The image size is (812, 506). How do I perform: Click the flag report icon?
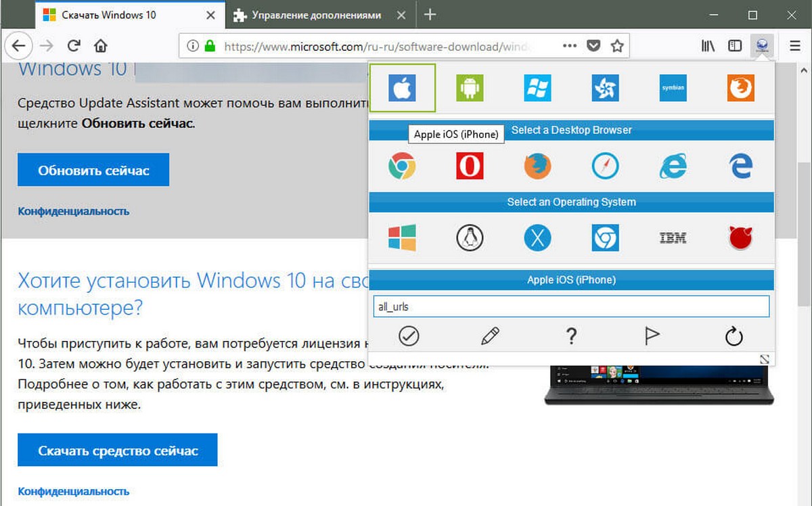[x=652, y=336]
